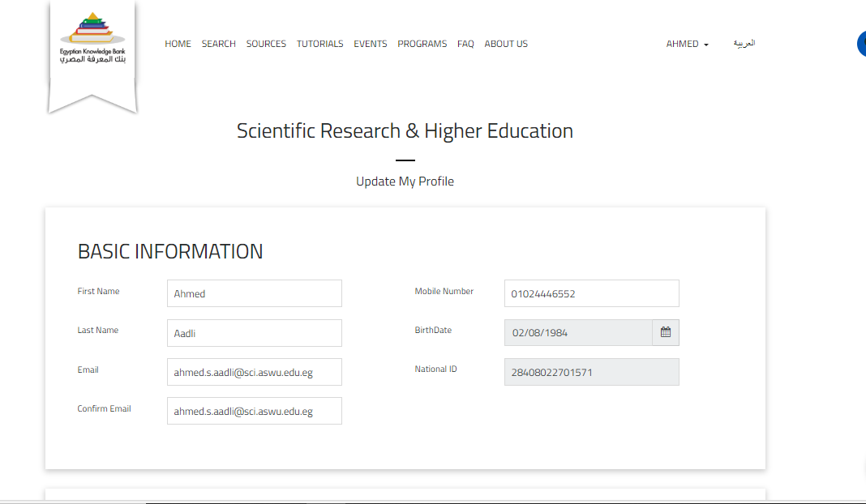
Task: Open PROGRAMS from the navigation bar
Action: (422, 44)
